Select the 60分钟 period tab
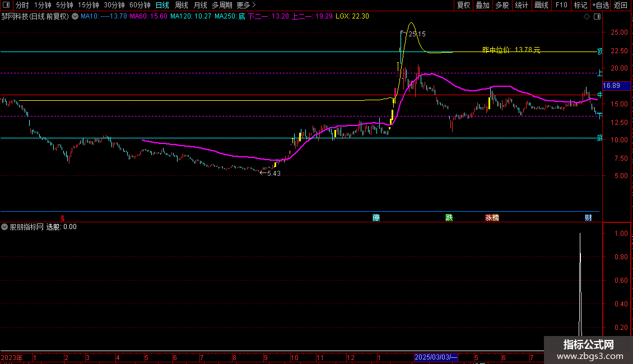This screenshot has height=364, width=633. (x=139, y=5)
